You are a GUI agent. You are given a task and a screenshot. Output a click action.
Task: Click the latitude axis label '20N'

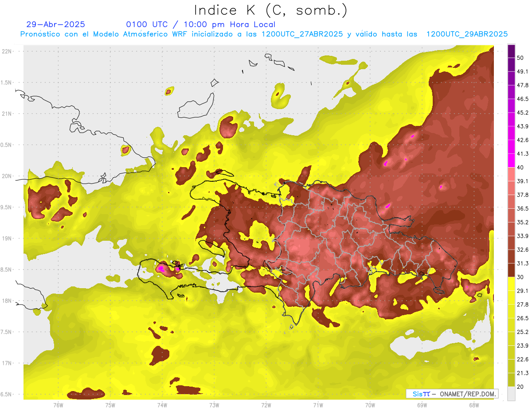click(7, 176)
